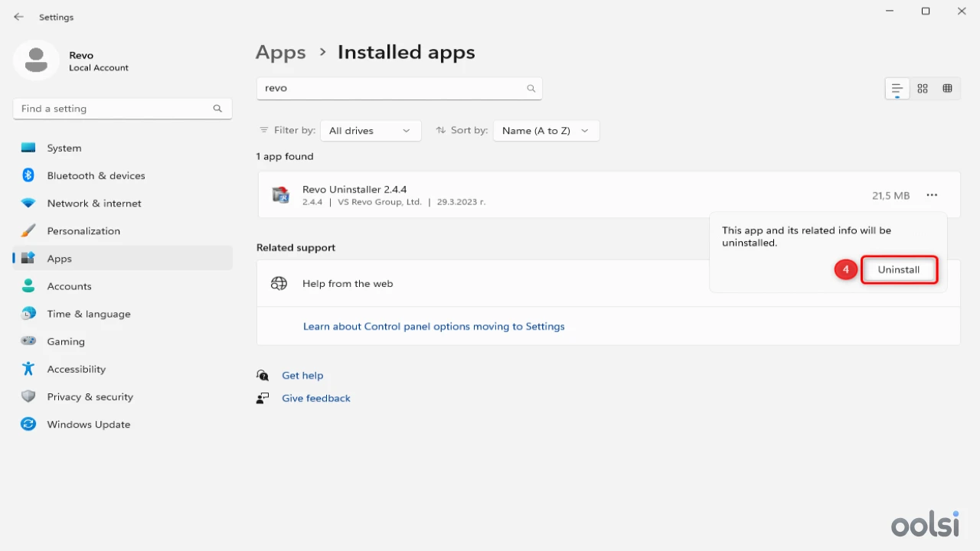Open System settings
Screen dimensions: 980x551
(x=122, y=148)
